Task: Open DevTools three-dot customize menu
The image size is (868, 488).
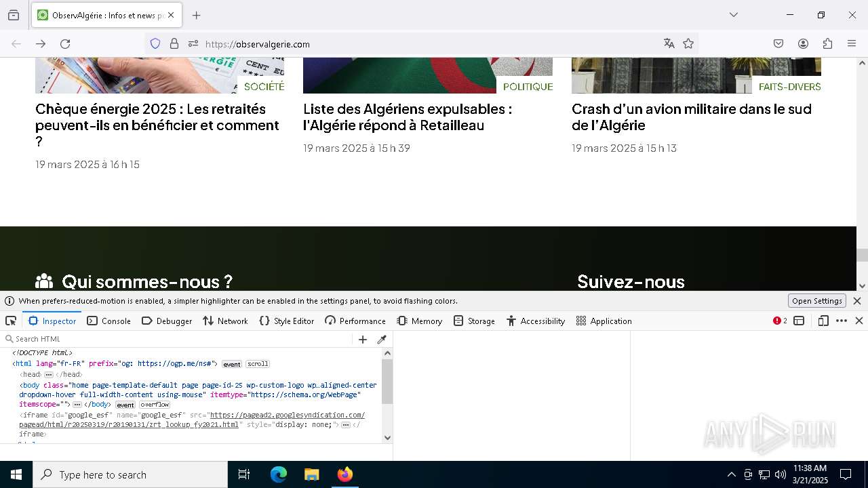Action: pos(842,321)
